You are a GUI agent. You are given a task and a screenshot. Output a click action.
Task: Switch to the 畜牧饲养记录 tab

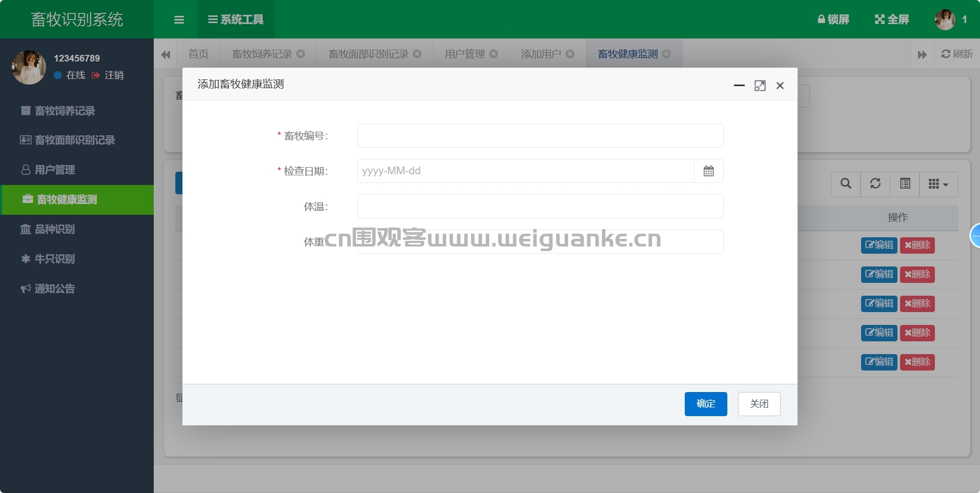click(262, 54)
